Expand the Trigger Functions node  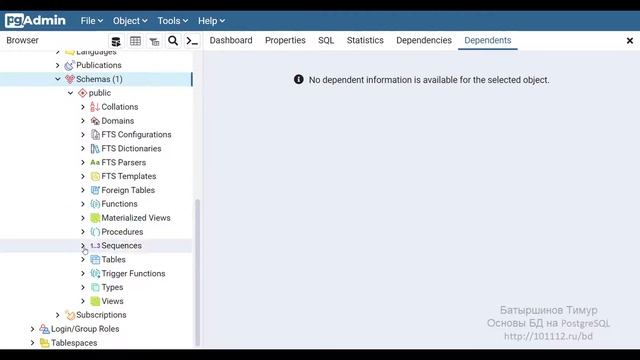point(83,273)
